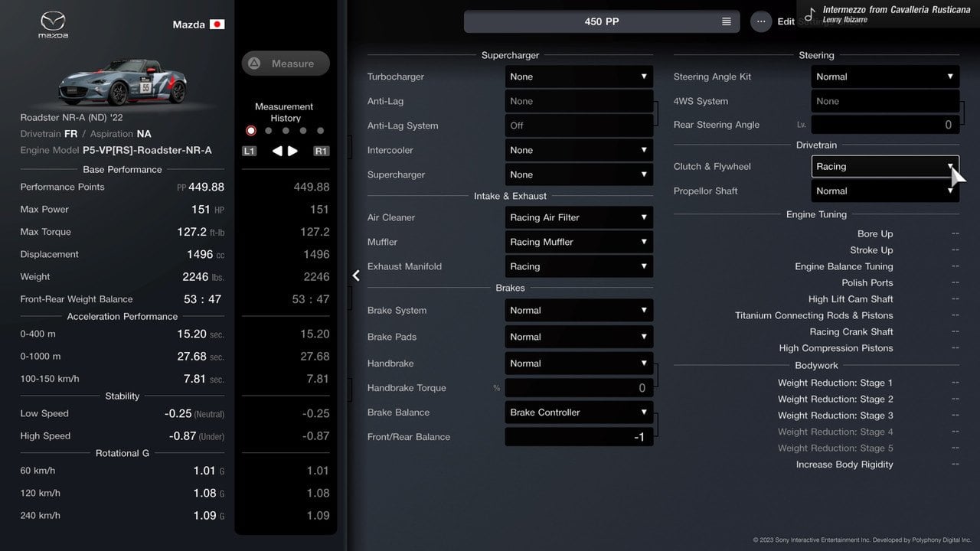Click the Anti-Lag System Off field

tap(579, 126)
